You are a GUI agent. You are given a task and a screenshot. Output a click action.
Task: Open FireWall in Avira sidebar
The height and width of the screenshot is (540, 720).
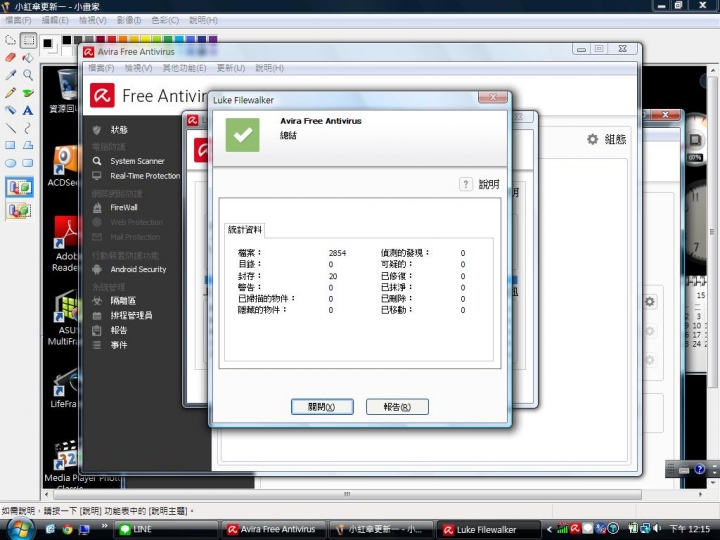pos(124,208)
